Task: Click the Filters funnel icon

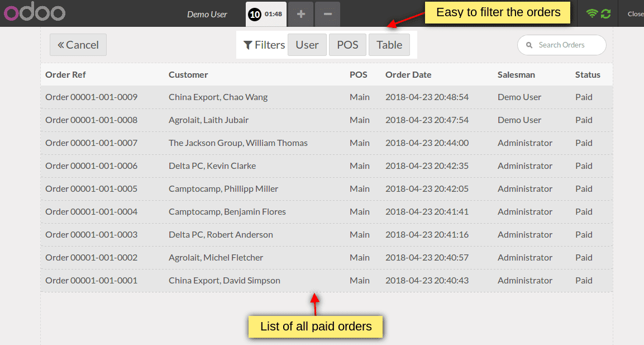Action: (x=247, y=45)
